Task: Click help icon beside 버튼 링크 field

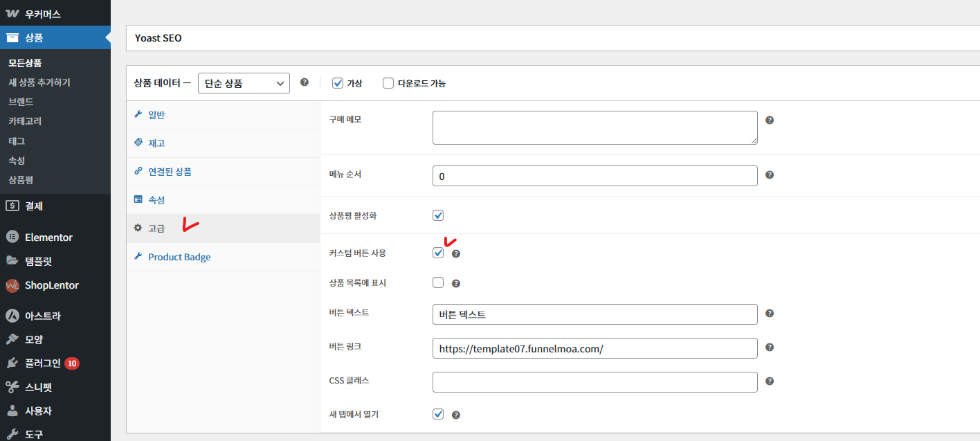Action: [770, 348]
